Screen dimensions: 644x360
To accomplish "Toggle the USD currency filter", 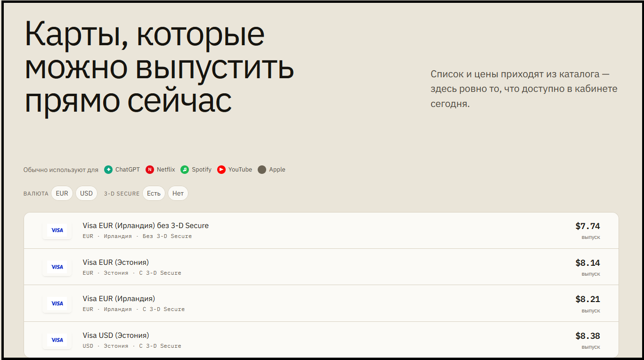I will coord(86,193).
